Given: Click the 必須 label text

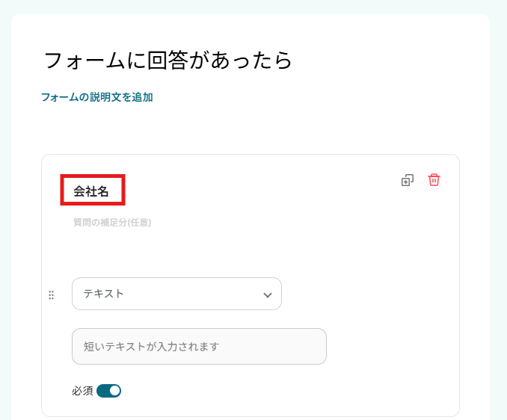Looking at the screenshot, I should point(82,390).
